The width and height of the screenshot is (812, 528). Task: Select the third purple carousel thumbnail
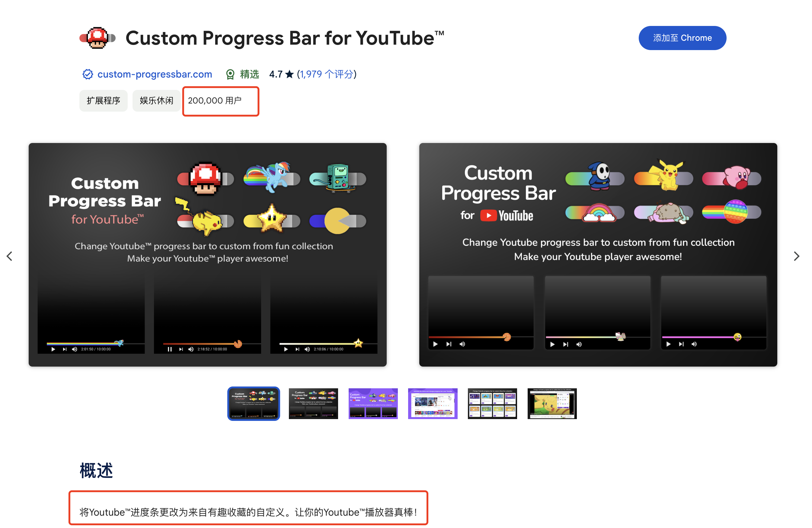click(x=373, y=403)
